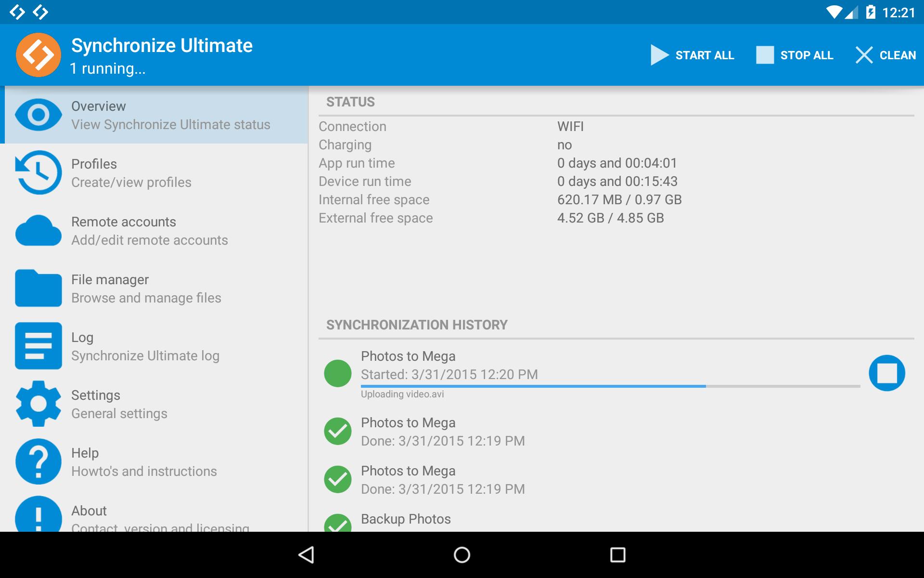This screenshot has width=924, height=578.
Task: Open Settings General settings entry
Action: click(x=154, y=404)
